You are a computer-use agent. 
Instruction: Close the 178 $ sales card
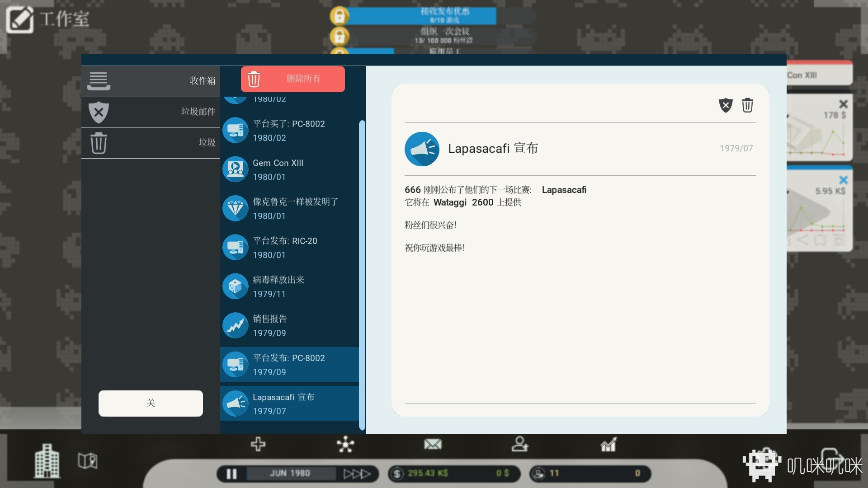pyautogui.click(x=843, y=104)
